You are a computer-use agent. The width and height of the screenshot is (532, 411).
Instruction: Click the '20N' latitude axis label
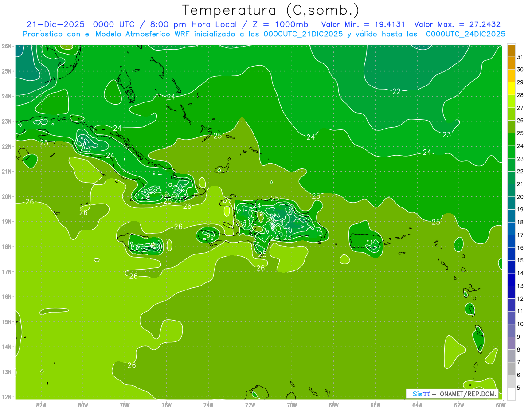point(6,196)
